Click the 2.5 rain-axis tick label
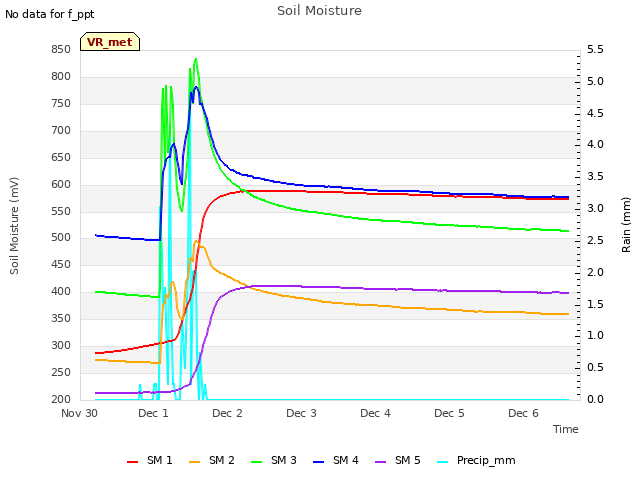 595,240
